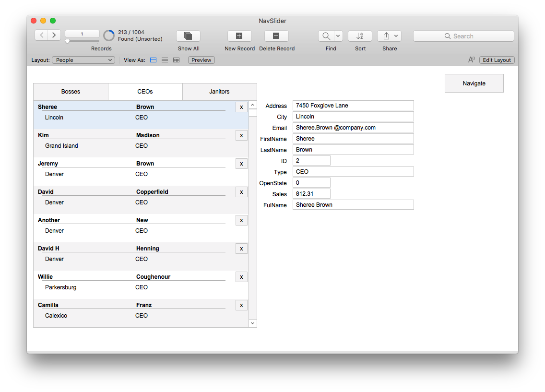
Task: Remove Another New row with x
Action: pos(241,220)
